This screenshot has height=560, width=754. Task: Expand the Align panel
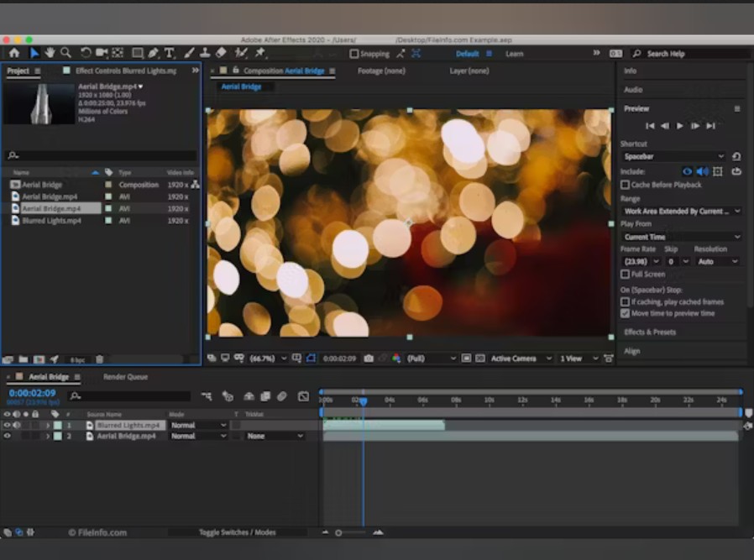pyautogui.click(x=632, y=351)
